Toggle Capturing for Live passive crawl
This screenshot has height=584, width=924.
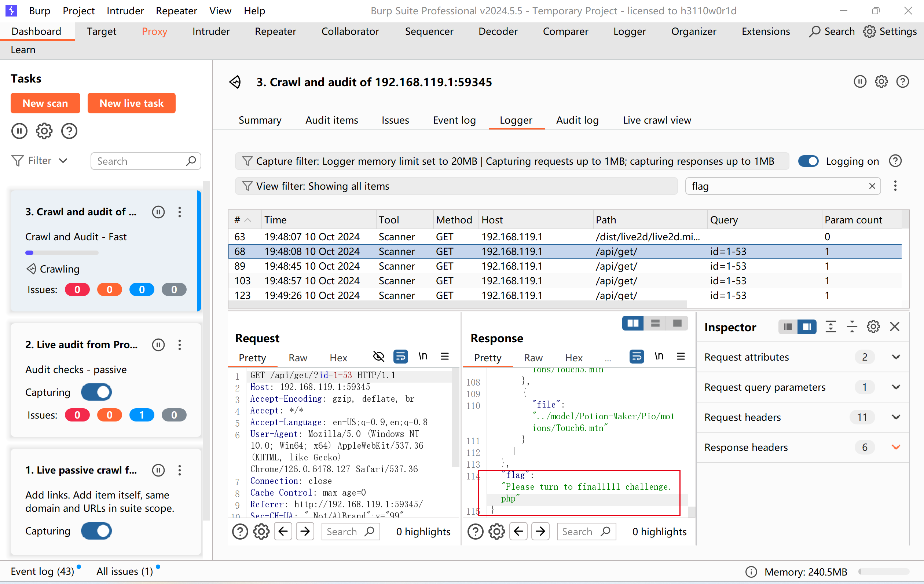pyautogui.click(x=96, y=531)
